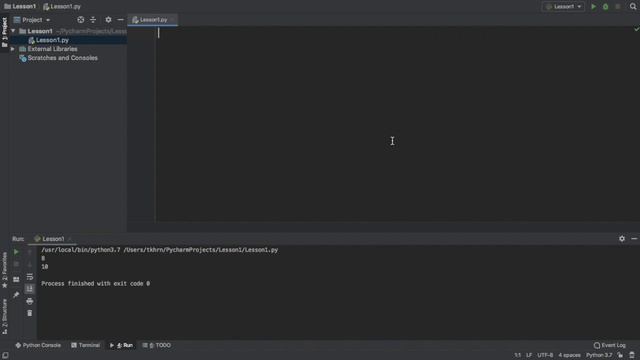
Task: Click the restore layout icon in Run panel
Action: 16,280
